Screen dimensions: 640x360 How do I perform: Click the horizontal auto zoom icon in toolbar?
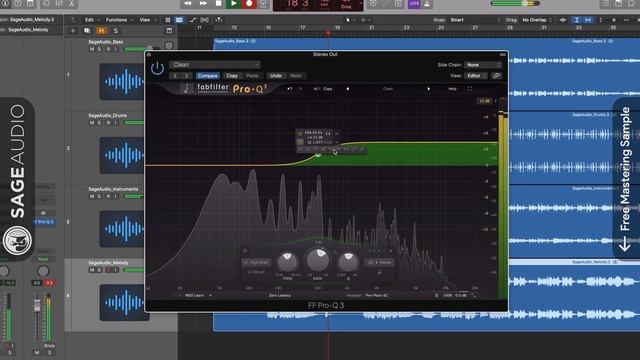click(x=588, y=20)
